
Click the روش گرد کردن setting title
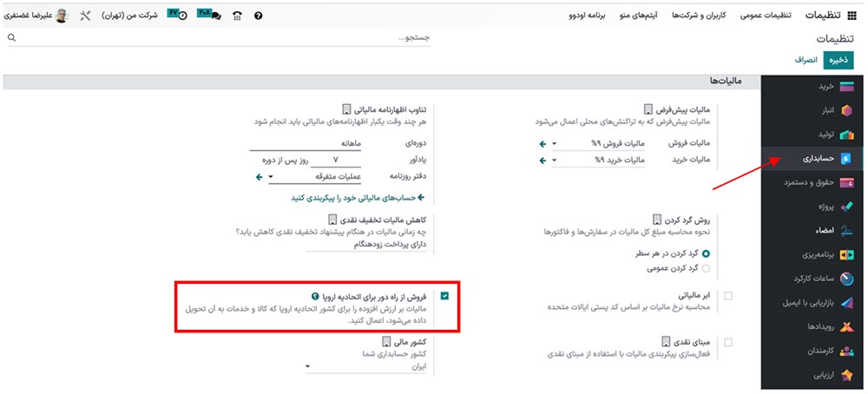coord(686,220)
